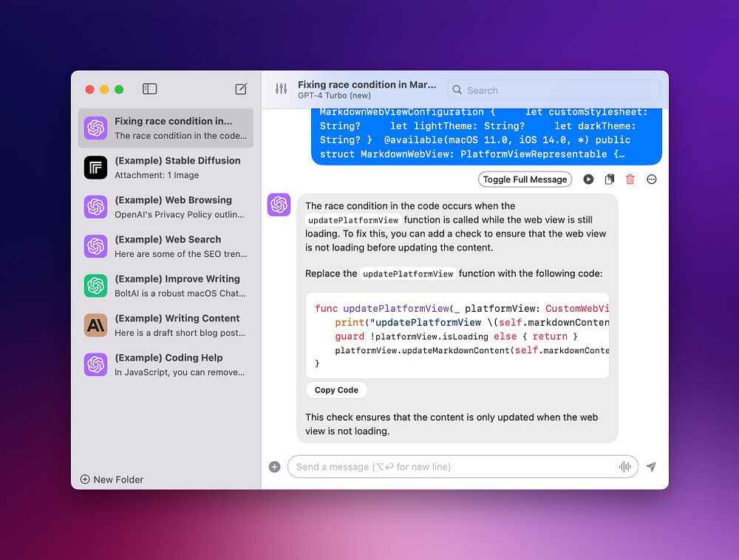Image resolution: width=739 pixels, height=560 pixels.
Task: Open the (Example) Web Browsing chat
Action: pos(166,208)
